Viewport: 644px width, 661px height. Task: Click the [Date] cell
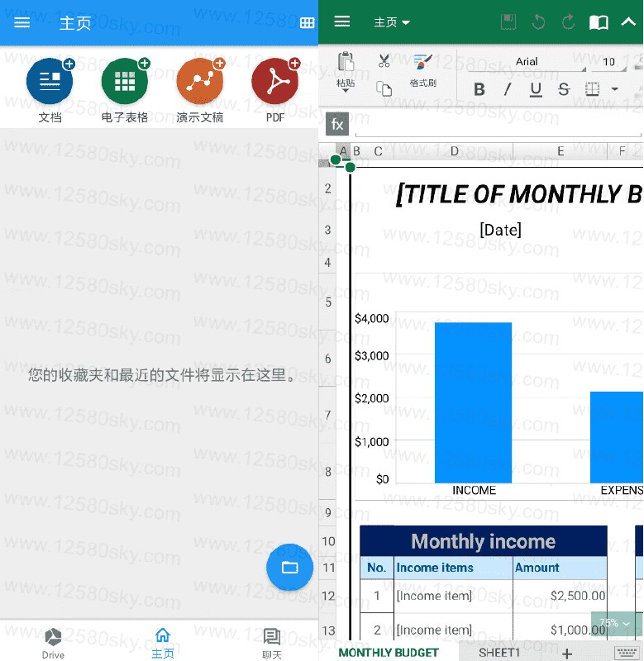[x=501, y=230]
